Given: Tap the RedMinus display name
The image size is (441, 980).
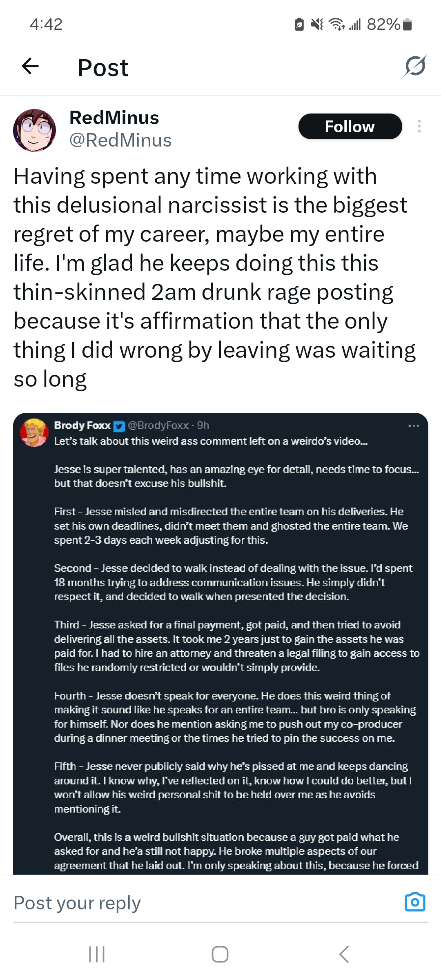Looking at the screenshot, I should (x=114, y=118).
